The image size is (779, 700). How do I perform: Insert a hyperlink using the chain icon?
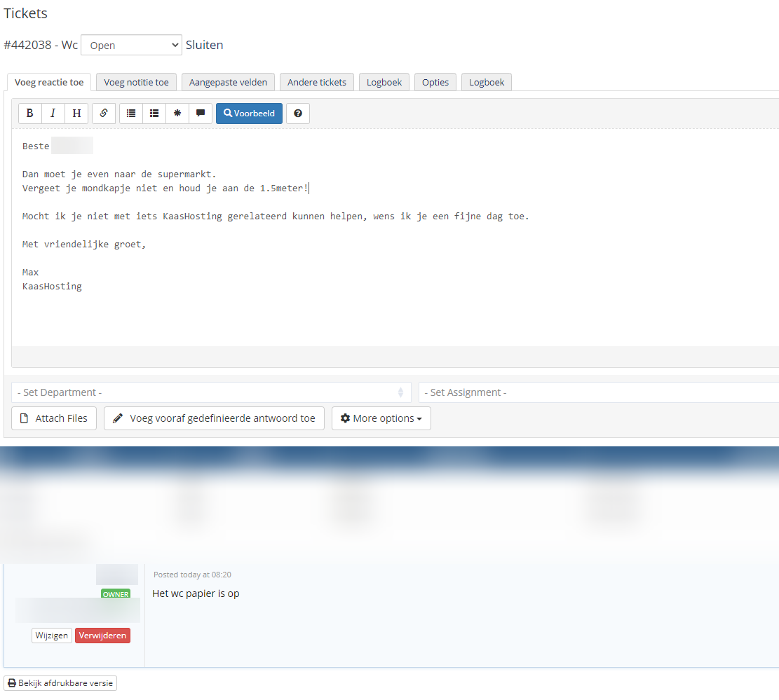tap(103, 114)
